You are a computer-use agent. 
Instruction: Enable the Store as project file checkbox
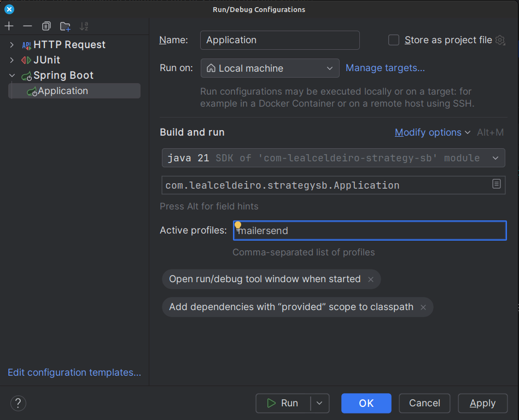(x=393, y=40)
